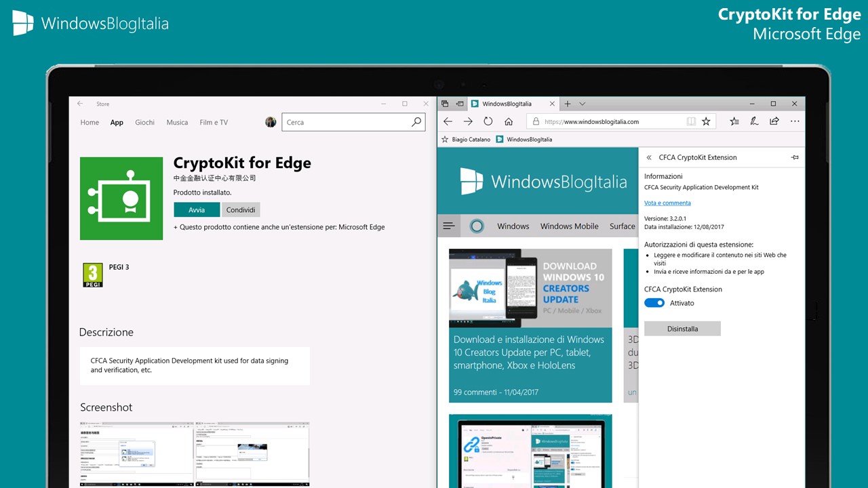Click the Prodotto installato. text
This screenshot has height=488, width=868.
point(202,192)
